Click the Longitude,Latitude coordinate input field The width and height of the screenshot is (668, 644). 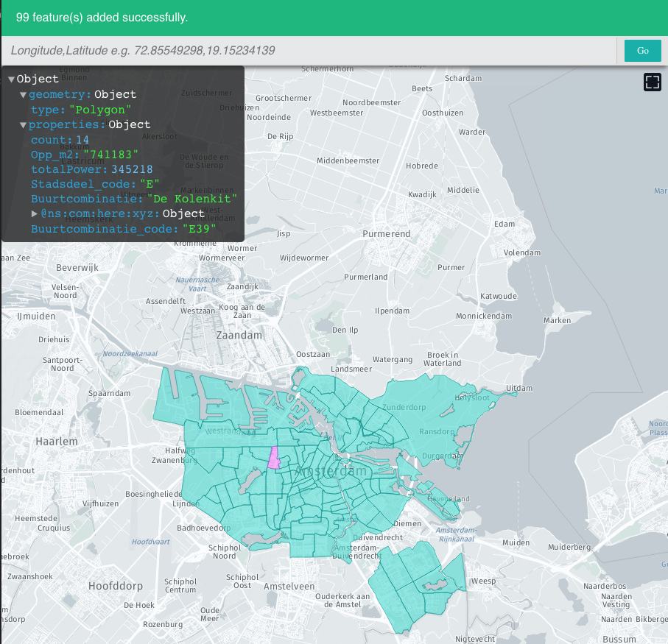(295, 50)
